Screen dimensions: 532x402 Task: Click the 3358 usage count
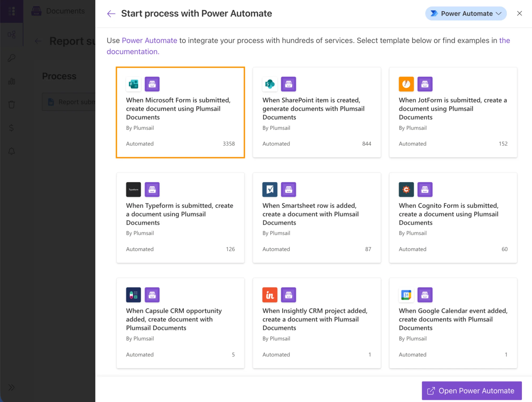[229, 144]
